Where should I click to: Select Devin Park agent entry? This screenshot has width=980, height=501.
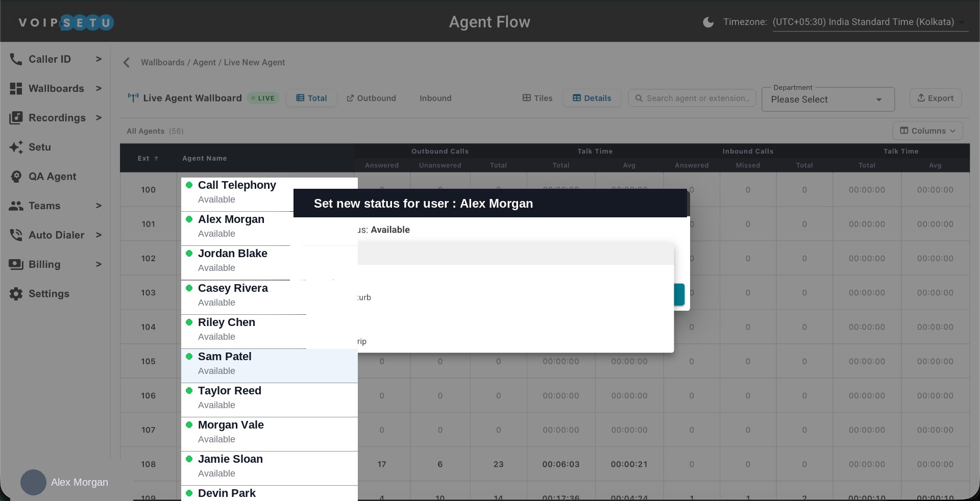[269, 493]
